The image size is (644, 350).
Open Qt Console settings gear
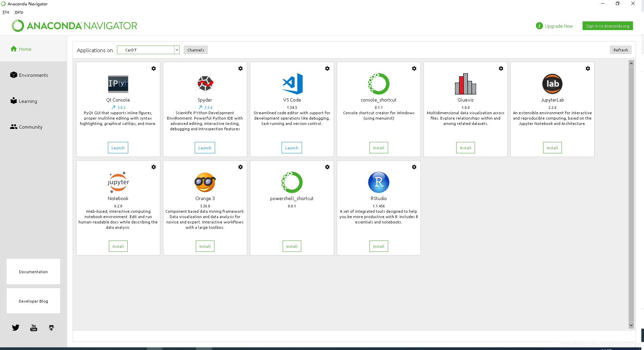coord(154,68)
